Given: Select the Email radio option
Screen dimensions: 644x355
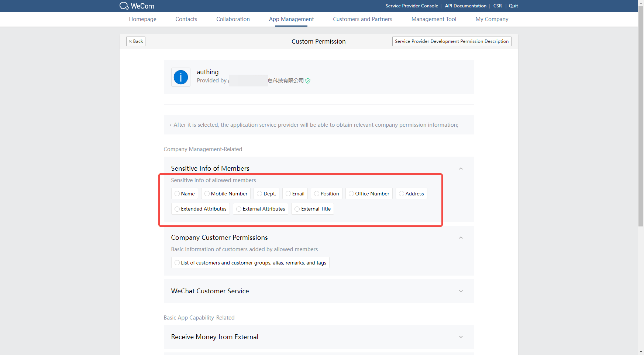Looking at the screenshot, I should point(288,194).
